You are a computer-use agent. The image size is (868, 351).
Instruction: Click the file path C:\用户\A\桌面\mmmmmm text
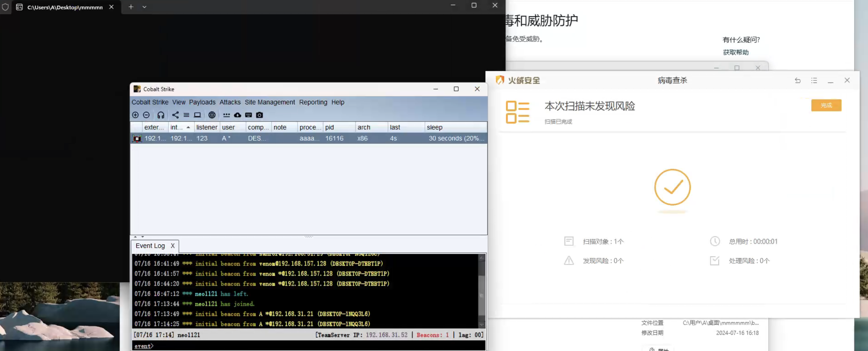721,323
